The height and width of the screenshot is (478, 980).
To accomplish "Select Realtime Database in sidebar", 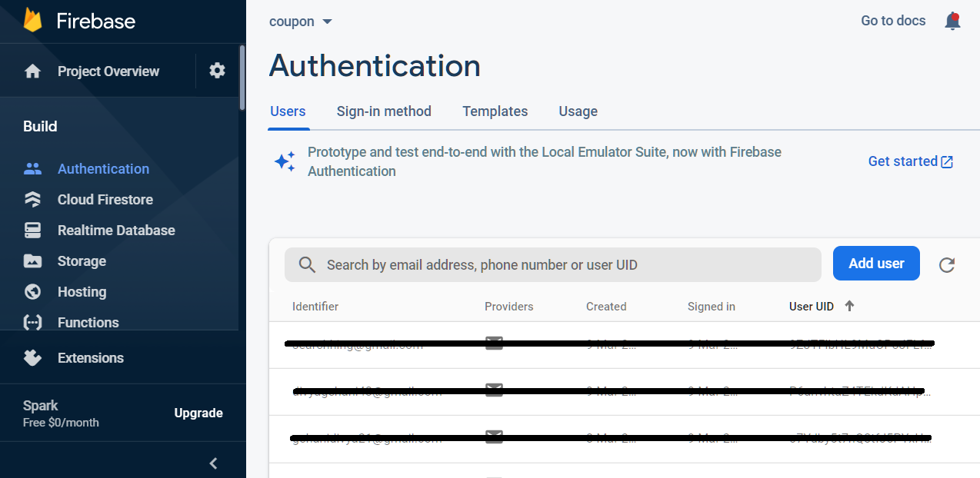I will coord(116,231).
